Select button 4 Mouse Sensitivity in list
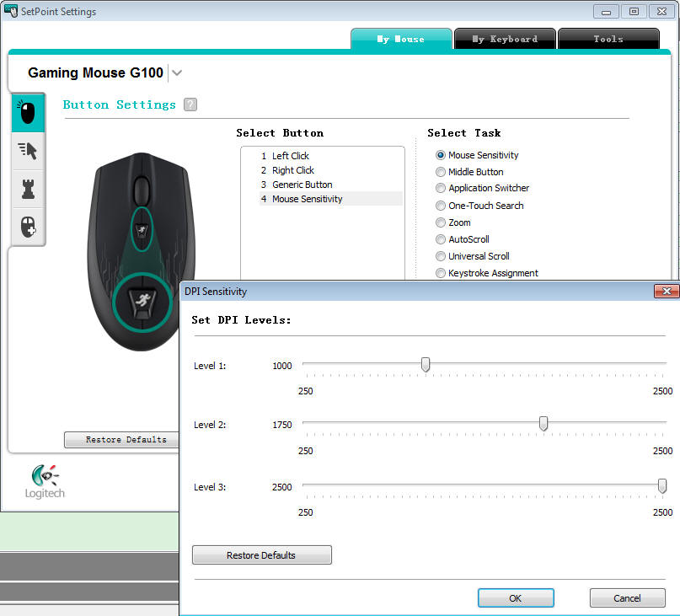 (330, 199)
